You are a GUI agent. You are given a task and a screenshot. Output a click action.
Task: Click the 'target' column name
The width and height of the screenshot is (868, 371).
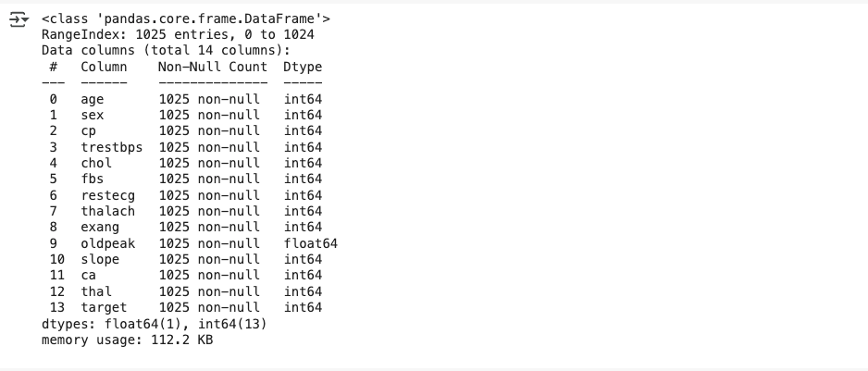[104, 307]
